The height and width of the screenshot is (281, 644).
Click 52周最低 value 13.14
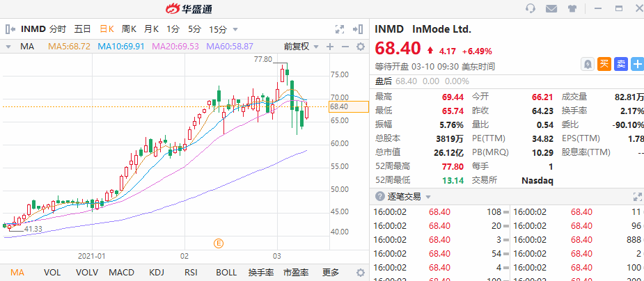tap(453, 180)
